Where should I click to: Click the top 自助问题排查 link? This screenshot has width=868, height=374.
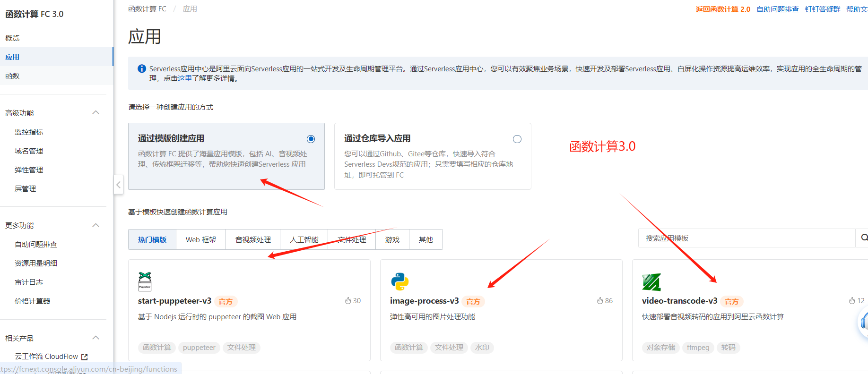(778, 9)
